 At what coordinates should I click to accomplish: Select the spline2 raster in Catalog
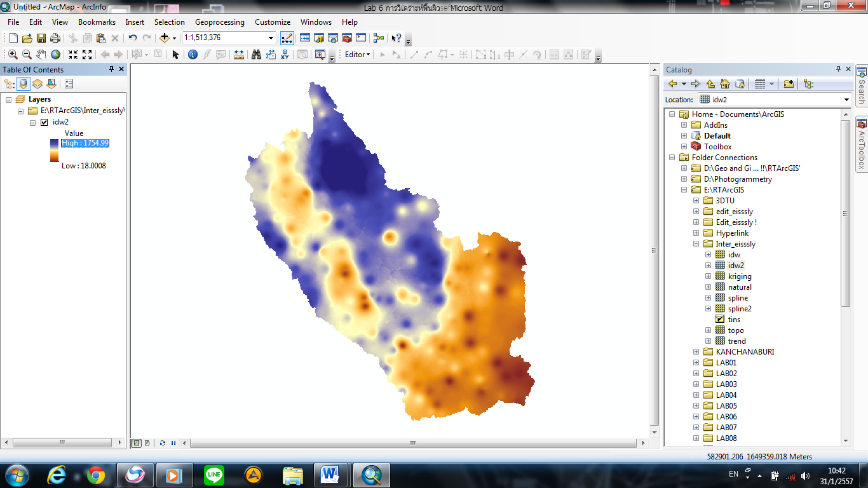740,309
